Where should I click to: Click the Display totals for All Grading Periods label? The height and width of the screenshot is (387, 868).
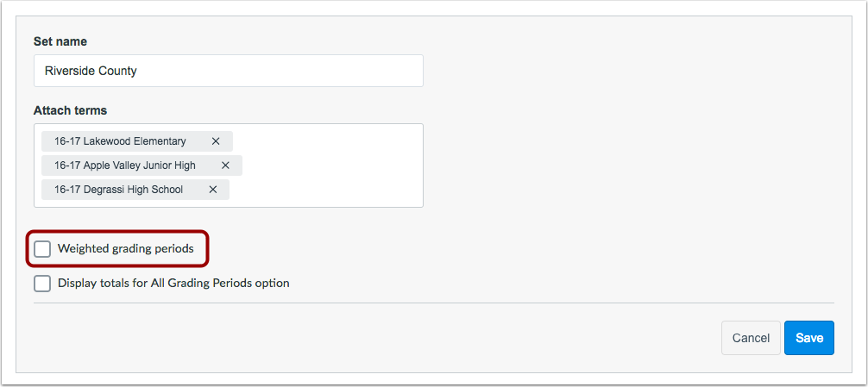point(173,283)
